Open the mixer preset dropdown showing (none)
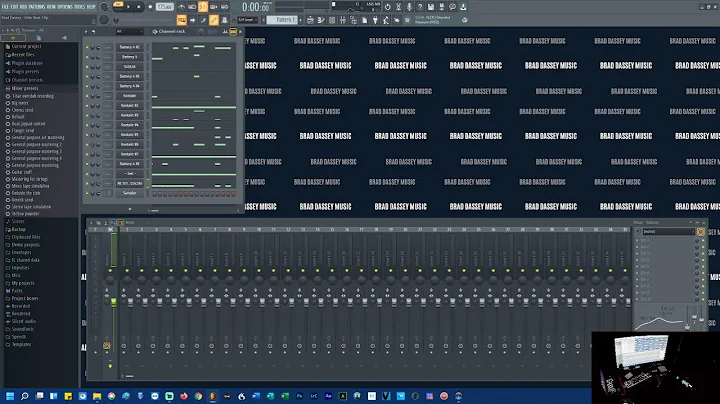The height and width of the screenshot is (404, 720). (x=669, y=232)
